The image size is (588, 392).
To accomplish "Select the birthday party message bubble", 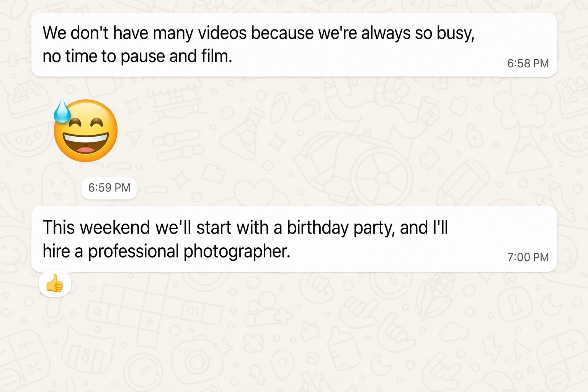I will click(x=294, y=239).
